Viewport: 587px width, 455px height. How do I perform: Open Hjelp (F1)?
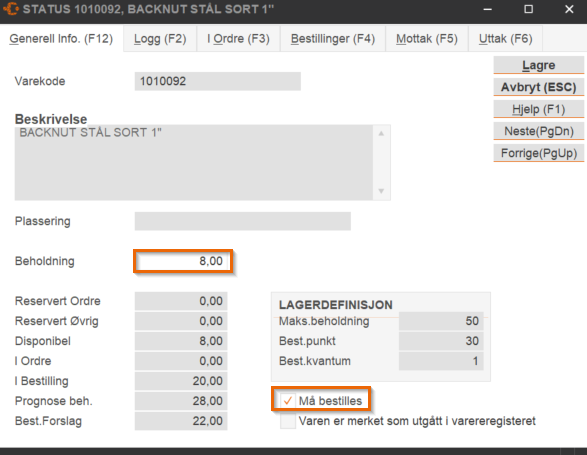539,109
